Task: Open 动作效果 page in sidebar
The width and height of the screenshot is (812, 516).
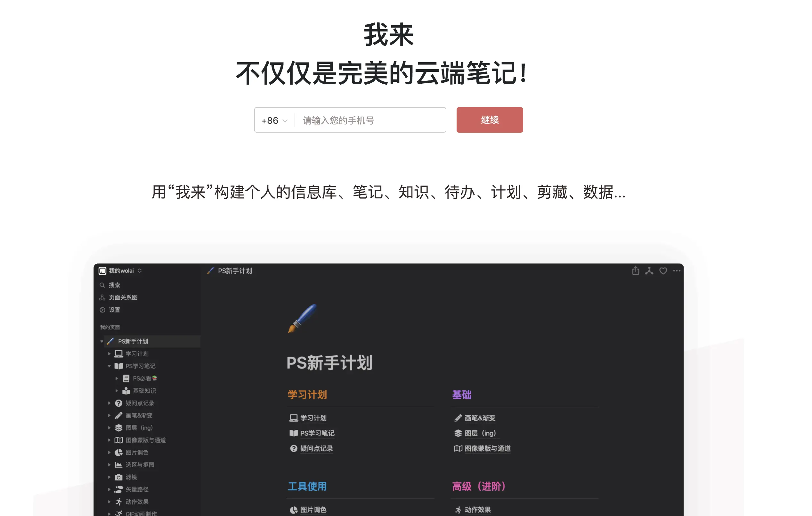Action: 137,502
